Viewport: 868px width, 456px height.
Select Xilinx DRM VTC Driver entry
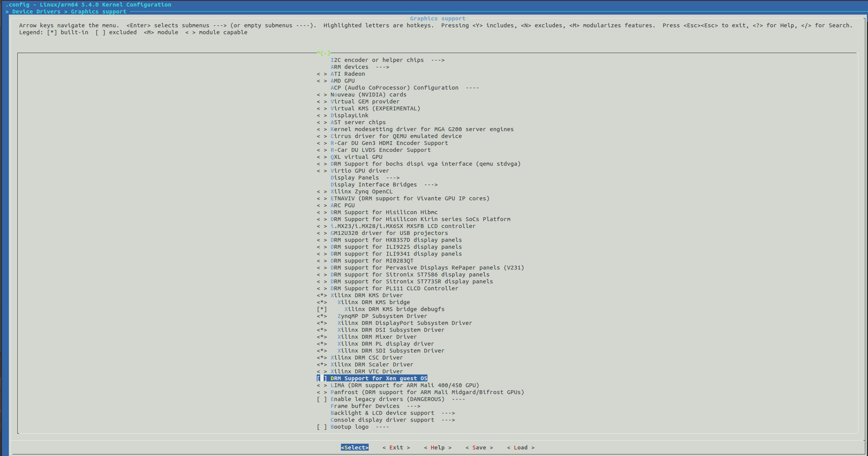(x=366, y=371)
